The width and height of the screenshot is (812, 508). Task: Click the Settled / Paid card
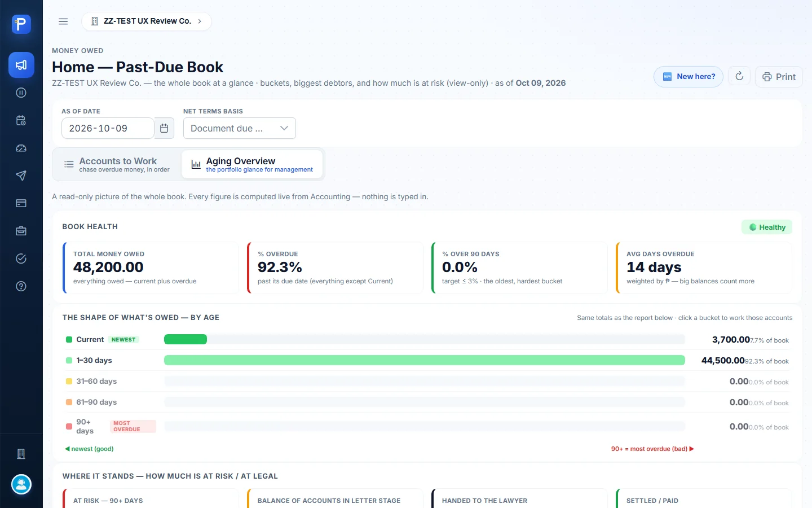704,498
